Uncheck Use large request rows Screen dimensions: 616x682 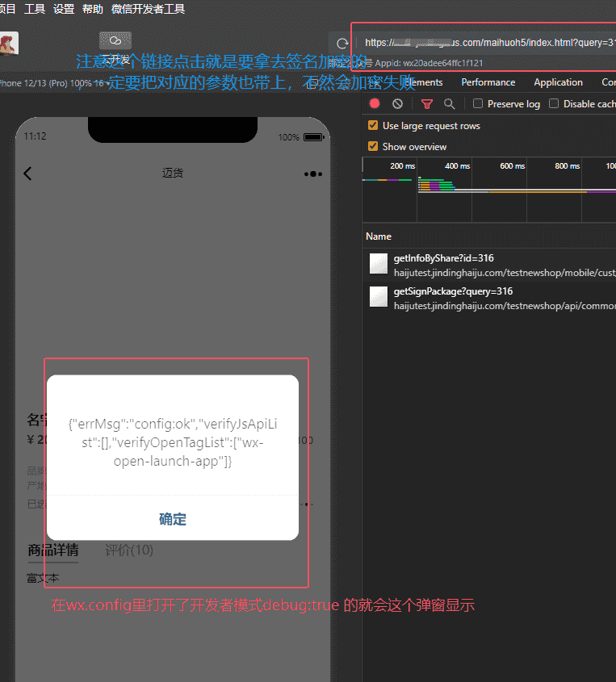point(373,125)
